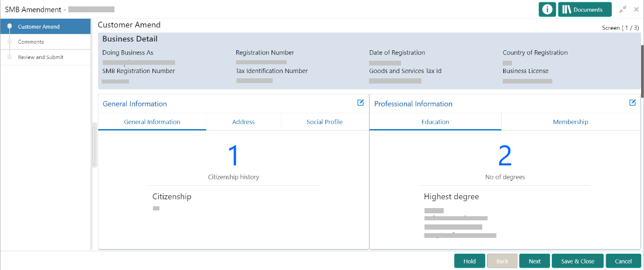Click the collapse-window arrows icon
This screenshot has width=644, height=270.
pos(623,9)
